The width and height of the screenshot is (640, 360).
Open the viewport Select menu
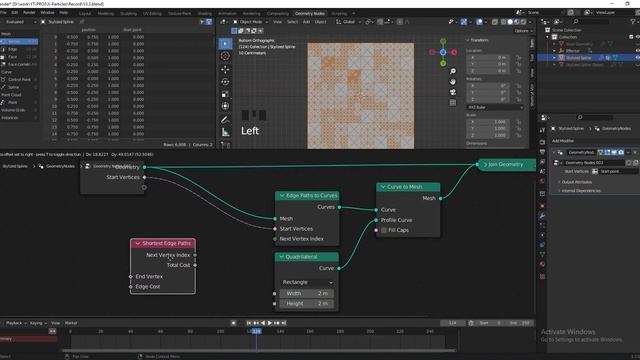coord(292,22)
